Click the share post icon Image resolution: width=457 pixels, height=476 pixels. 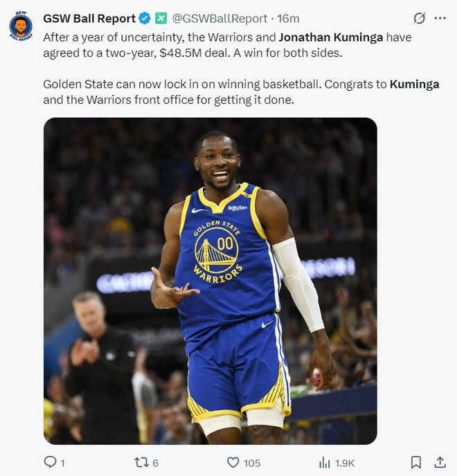click(440, 462)
